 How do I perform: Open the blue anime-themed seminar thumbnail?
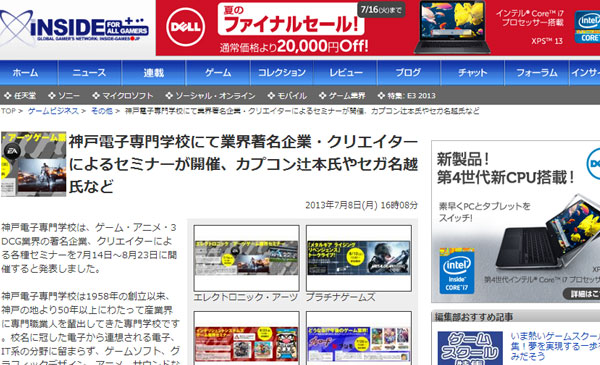(359, 338)
